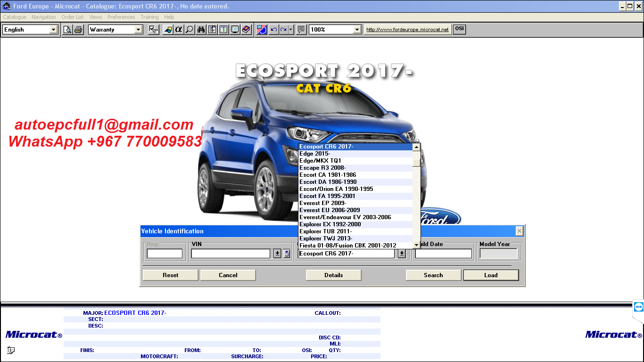Screen dimensions: 644x362
Task: Click the Search button
Action: tap(433, 275)
